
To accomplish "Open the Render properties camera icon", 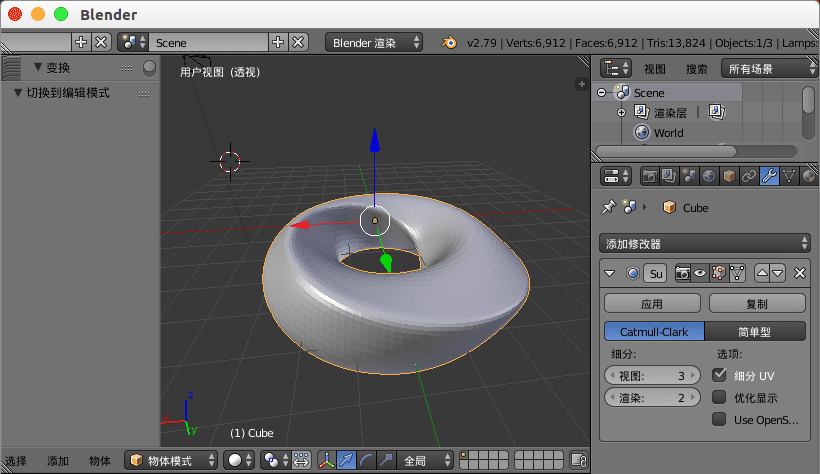I will click(x=649, y=177).
